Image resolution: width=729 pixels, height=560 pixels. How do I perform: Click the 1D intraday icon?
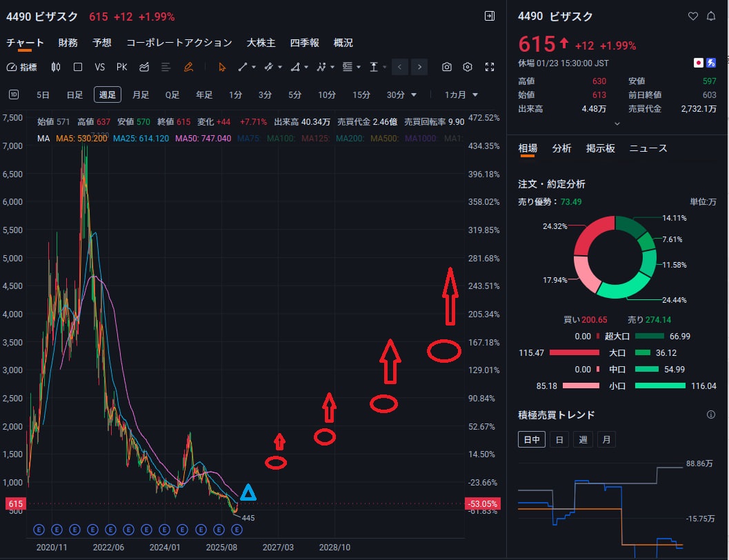(14, 94)
